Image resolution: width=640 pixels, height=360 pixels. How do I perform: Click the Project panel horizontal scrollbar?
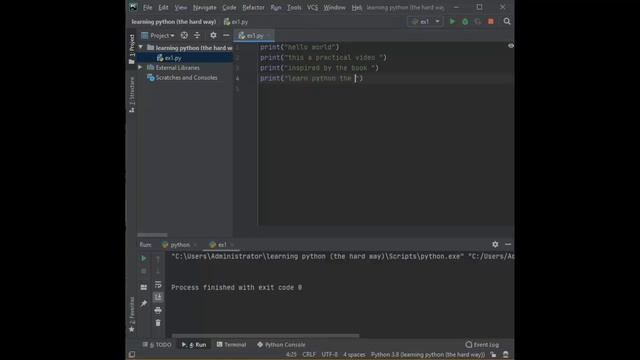(152, 235)
